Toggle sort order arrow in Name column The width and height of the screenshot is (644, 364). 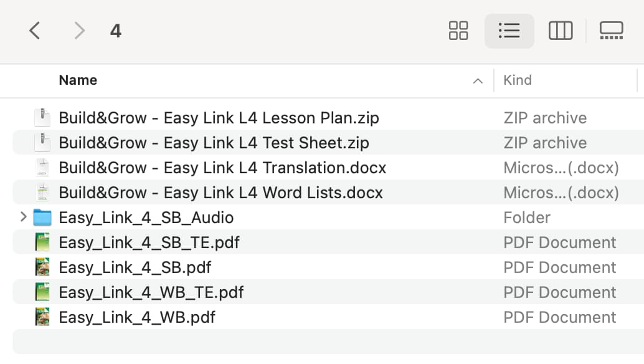478,81
